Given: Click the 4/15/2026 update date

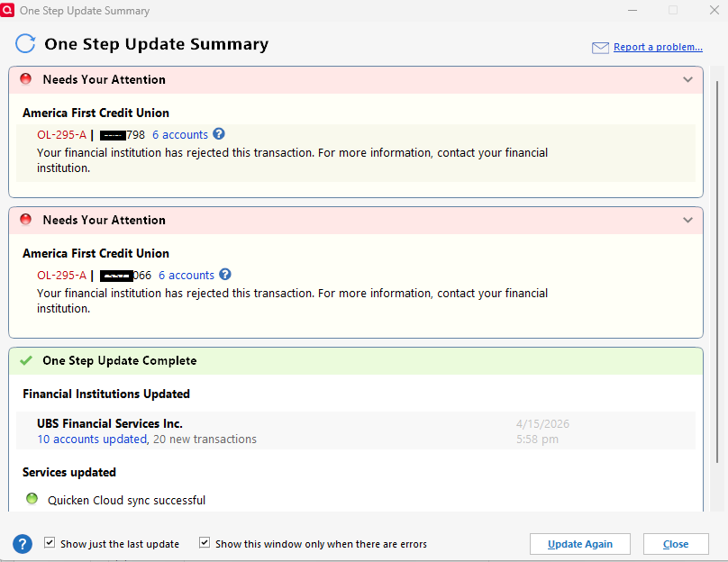Looking at the screenshot, I should click(542, 423).
